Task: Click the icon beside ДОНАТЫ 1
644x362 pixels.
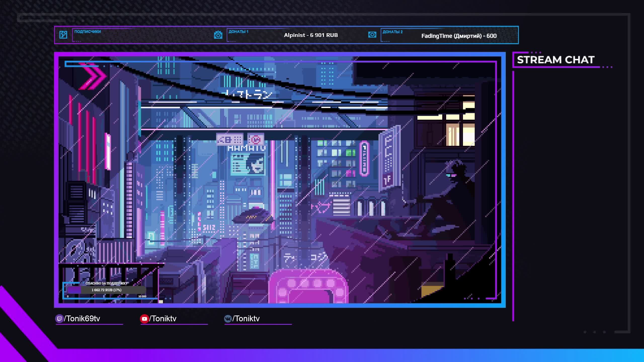Action: coord(218,35)
